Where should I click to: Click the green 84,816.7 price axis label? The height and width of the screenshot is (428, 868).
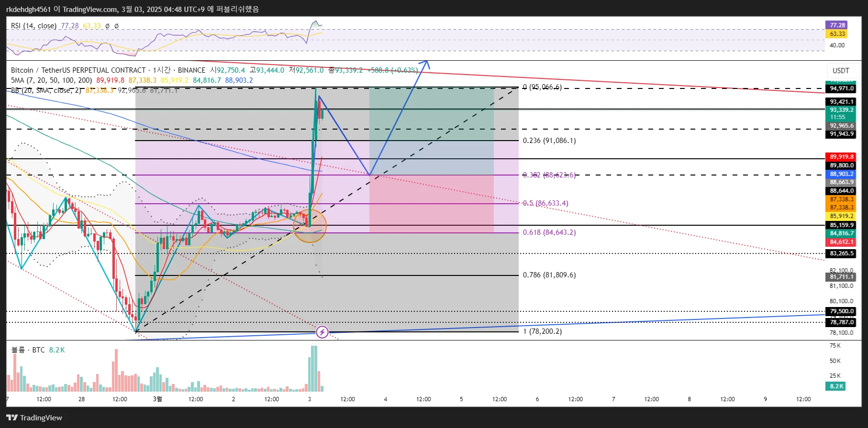[x=841, y=233]
